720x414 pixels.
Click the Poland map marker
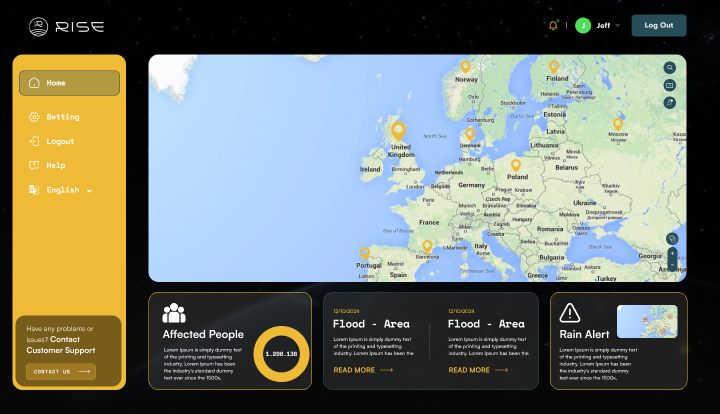[x=516, y=165]
